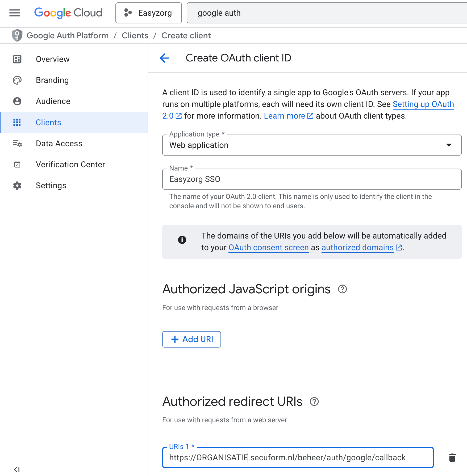Click Add URI under JavaScript origins

point(191,339)
